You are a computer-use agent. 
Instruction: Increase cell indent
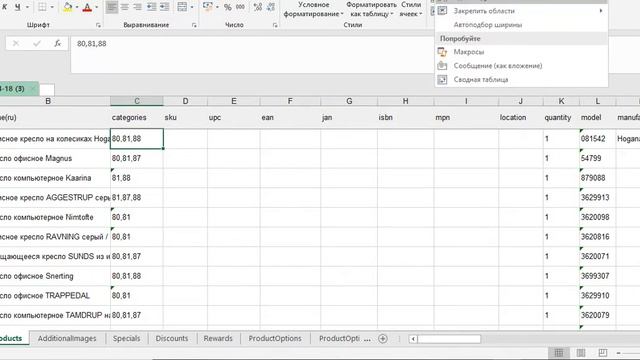click(x=164, y=7)
